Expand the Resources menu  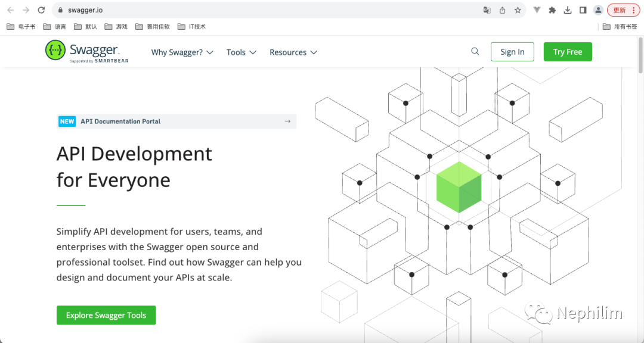click(293, 52)
